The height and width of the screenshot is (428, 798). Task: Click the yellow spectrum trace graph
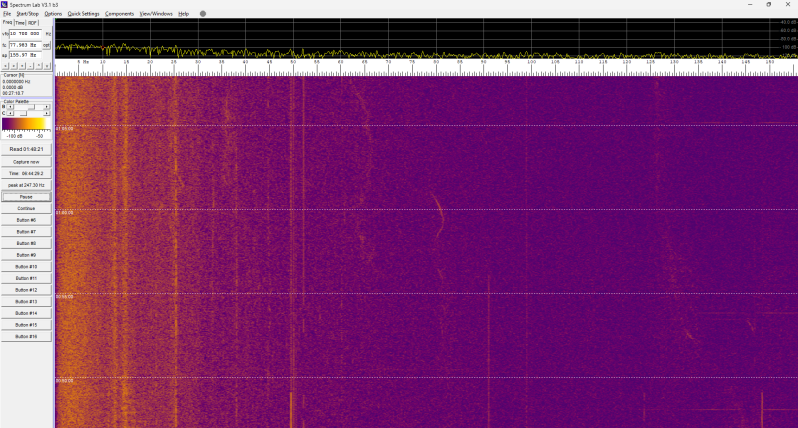pos(426,38)
